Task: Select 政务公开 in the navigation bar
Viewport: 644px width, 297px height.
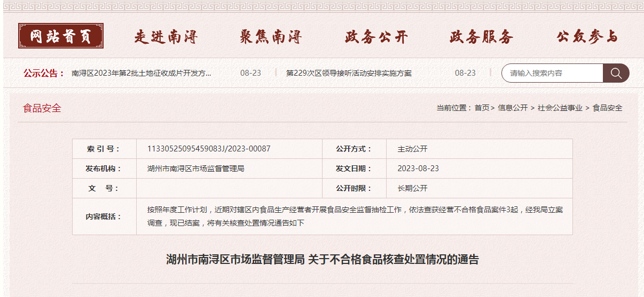Action: coord(376,37)
